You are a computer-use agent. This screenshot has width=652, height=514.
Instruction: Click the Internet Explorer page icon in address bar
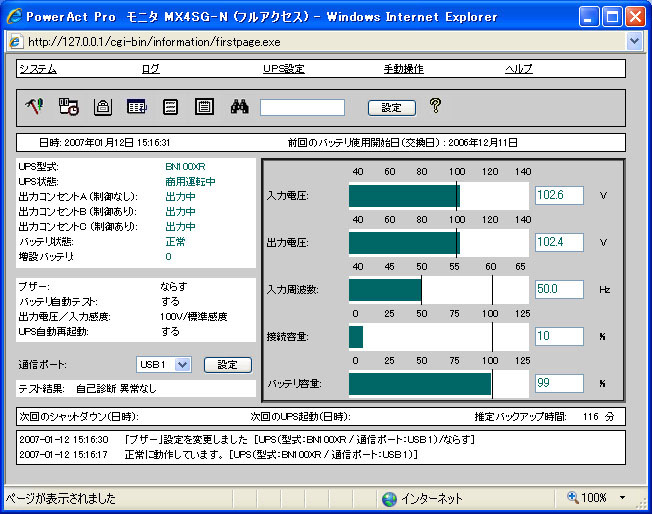15,42
